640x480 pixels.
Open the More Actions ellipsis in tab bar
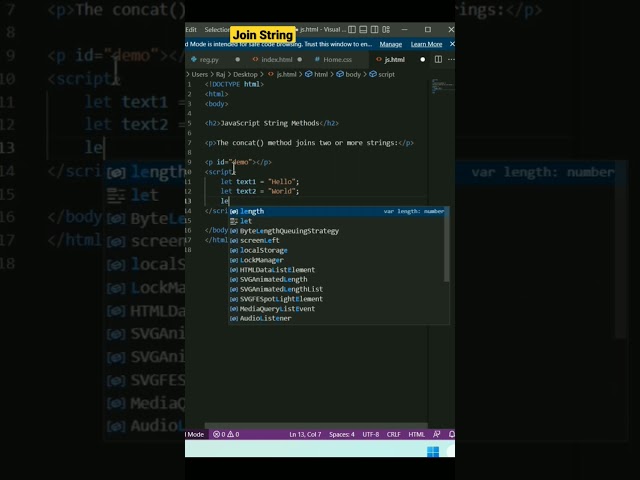pos(451,59)
